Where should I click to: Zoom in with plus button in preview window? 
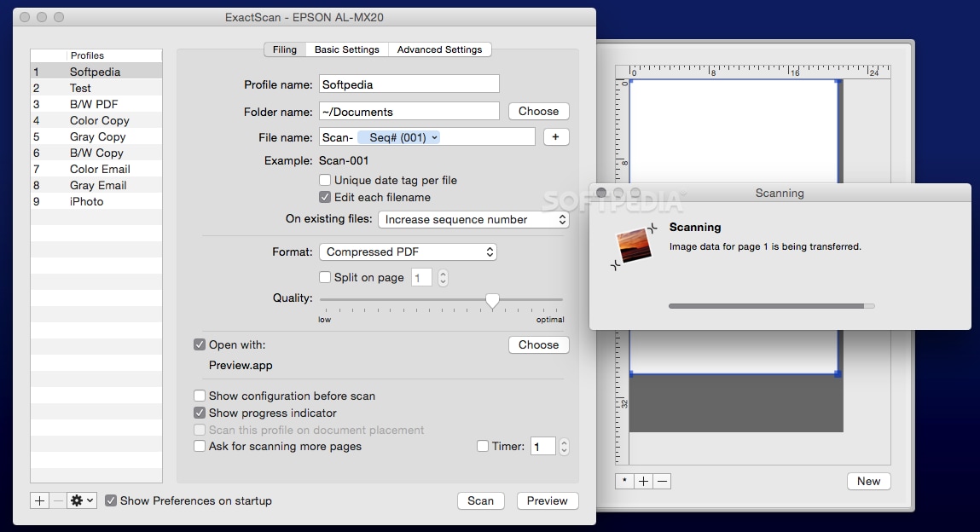coord(643,481)
